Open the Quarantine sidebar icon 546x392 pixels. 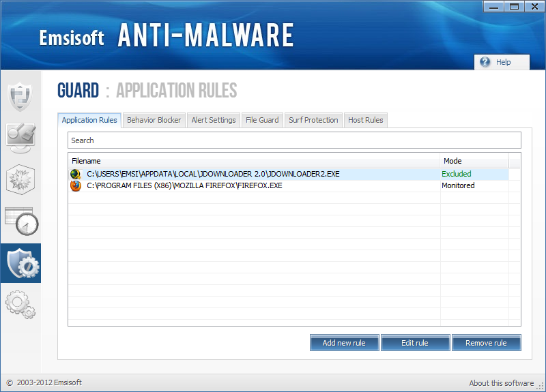(20, 179)
